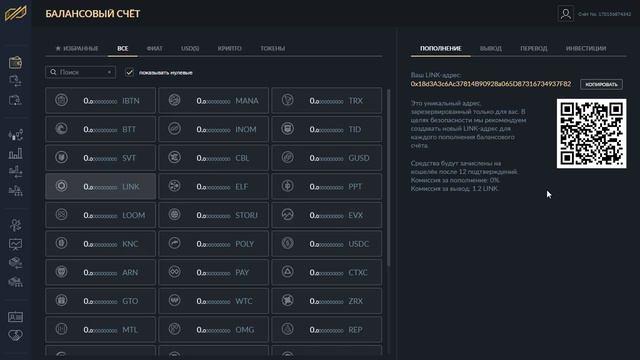Open the ВЫВОД withdrawal tab
Viewport: 640px width, 360px height.
pos(491,48)
